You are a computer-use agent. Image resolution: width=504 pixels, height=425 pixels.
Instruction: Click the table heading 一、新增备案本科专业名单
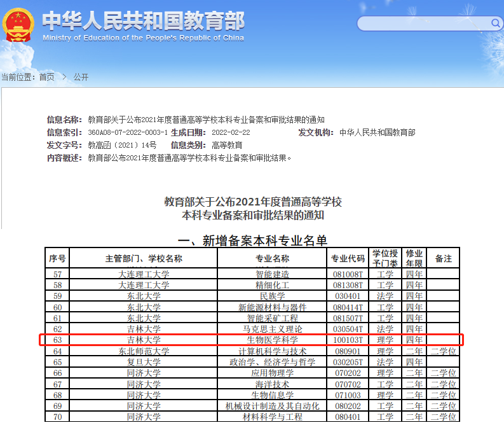[x=252, y=240]
